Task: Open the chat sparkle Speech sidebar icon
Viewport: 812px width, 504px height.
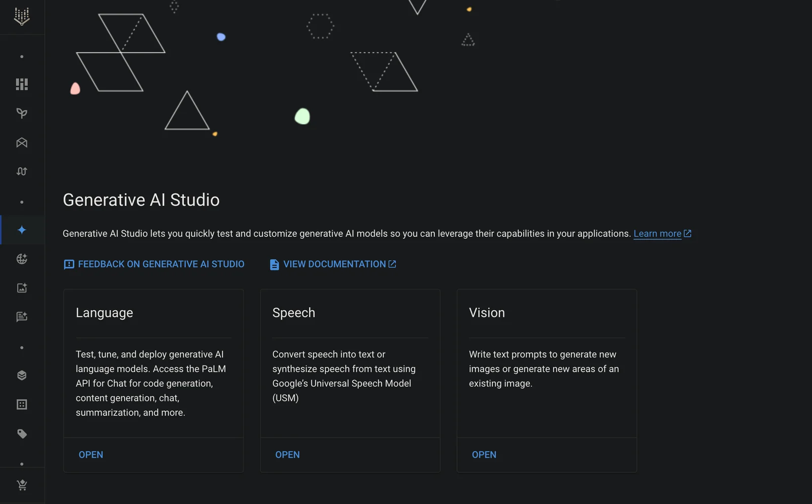Action: click(x=22, y=317)
